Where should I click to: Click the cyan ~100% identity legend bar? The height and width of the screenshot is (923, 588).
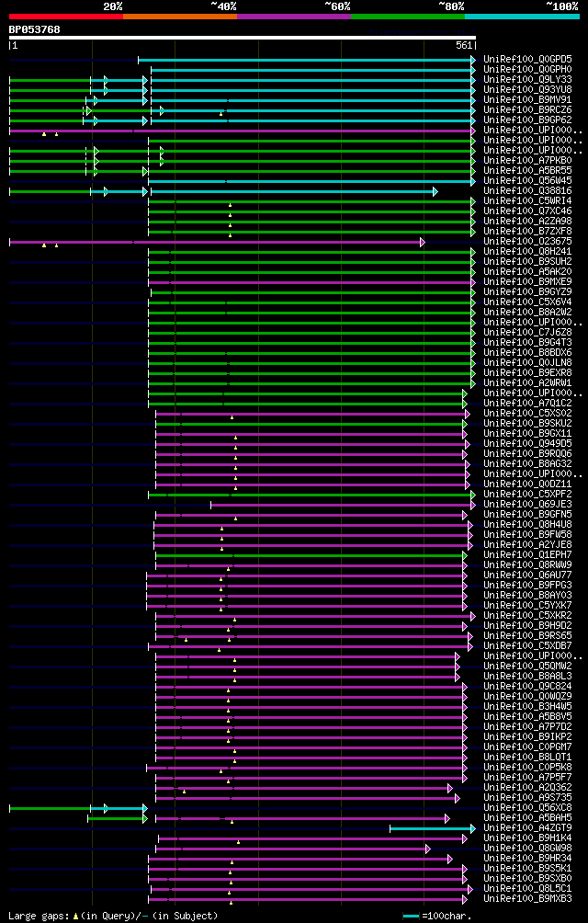point(522,17)
